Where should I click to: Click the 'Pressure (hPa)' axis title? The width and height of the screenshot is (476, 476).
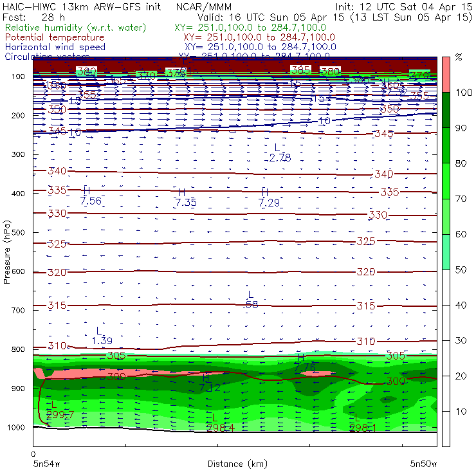[x=6, y=252]
